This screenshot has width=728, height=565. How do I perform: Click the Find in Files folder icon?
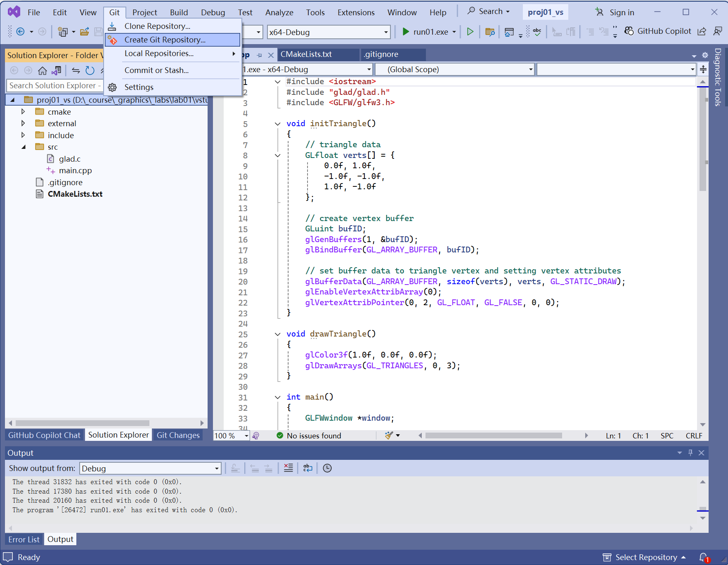(x=490, y=32)
